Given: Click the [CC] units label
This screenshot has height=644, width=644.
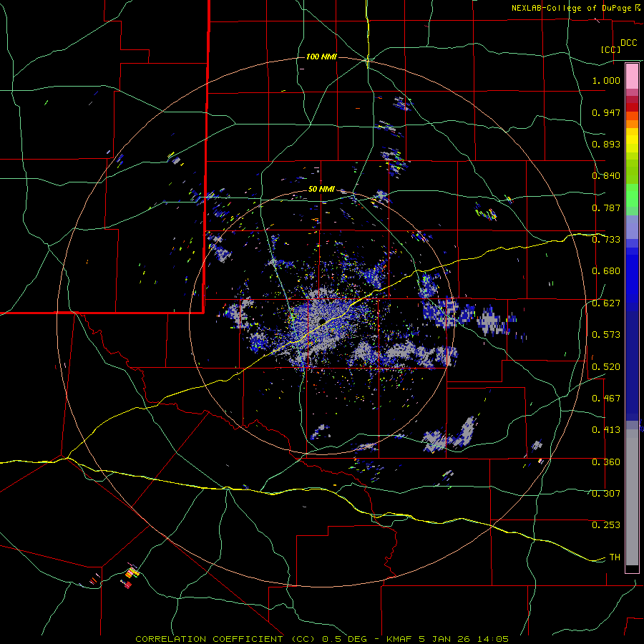Looking at the screenshot, I should (x=610, y=49).
